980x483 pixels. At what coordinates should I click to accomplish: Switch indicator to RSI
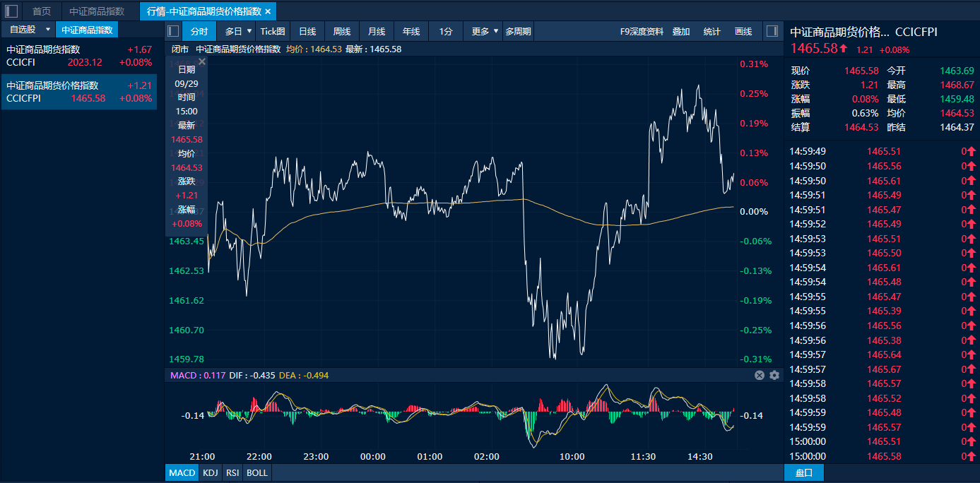232,472
